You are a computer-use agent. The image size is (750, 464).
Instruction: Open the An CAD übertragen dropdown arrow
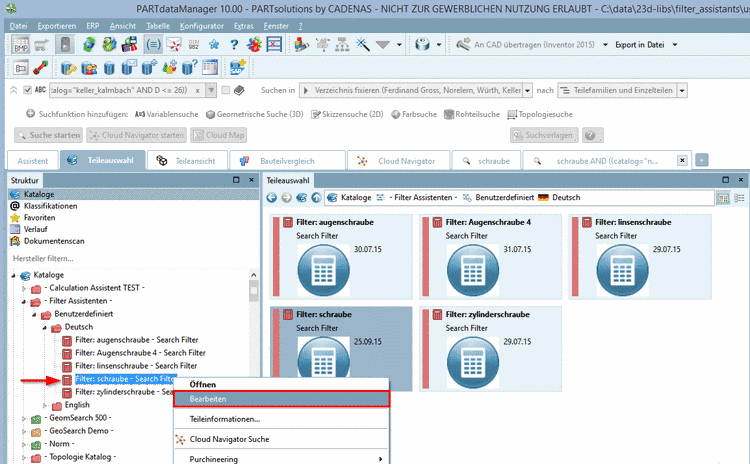coord(605,45)
